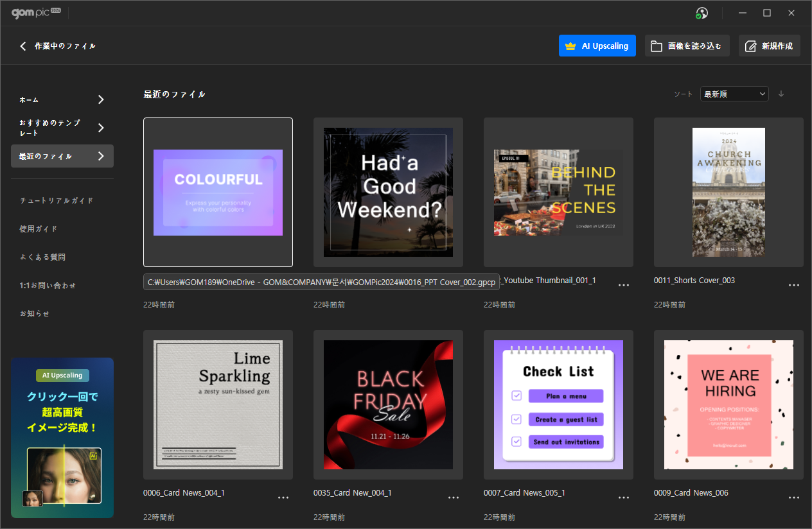This screenshot has height=529, width=812.
Task: Create a new file with 新規作成
Action: pyautogui.click(x=769, y=46)
